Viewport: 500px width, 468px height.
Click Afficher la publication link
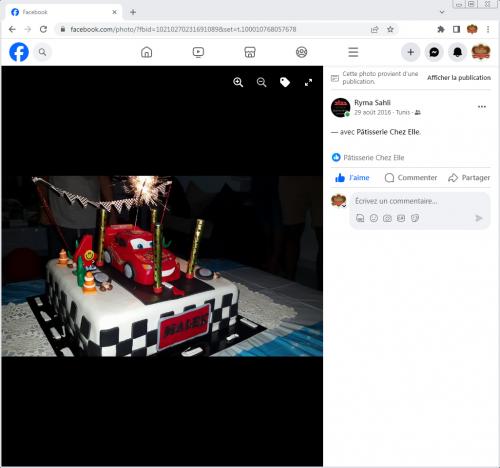coord(459,78)
